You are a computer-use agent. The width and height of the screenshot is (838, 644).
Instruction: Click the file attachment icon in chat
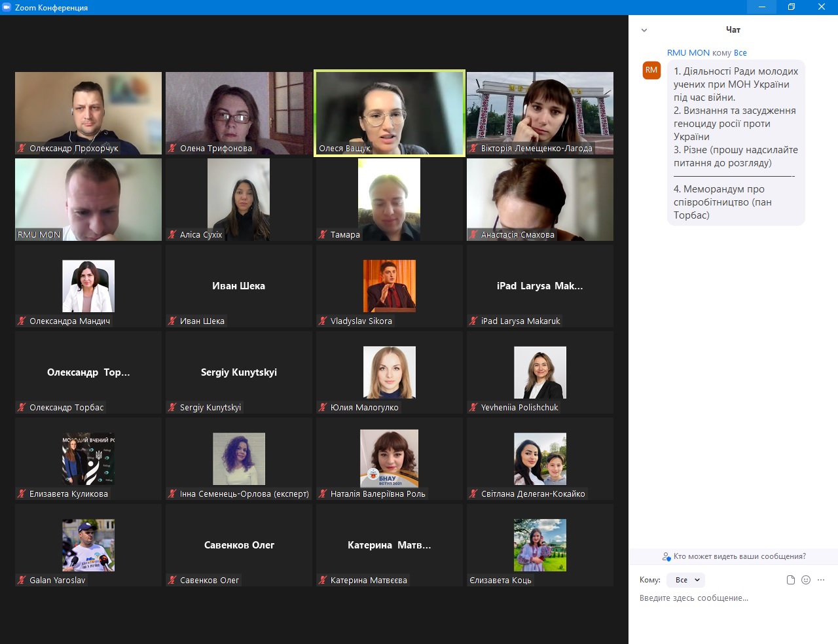[x=790, y=580]
